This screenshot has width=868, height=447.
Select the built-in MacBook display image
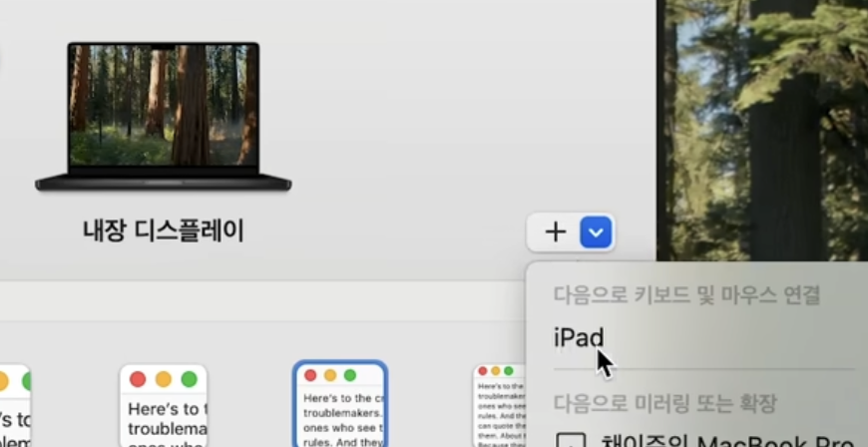click(164, 117)
